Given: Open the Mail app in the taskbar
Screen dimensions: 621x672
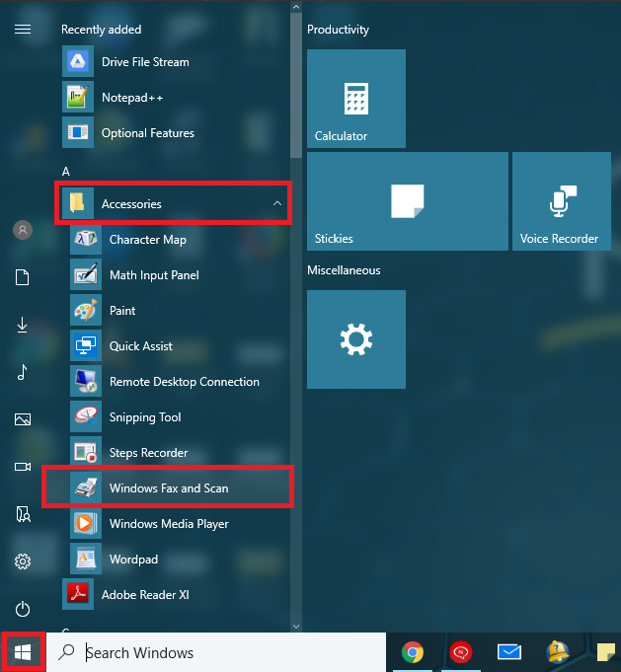Looking at the screenshot, I should [509, 652].
